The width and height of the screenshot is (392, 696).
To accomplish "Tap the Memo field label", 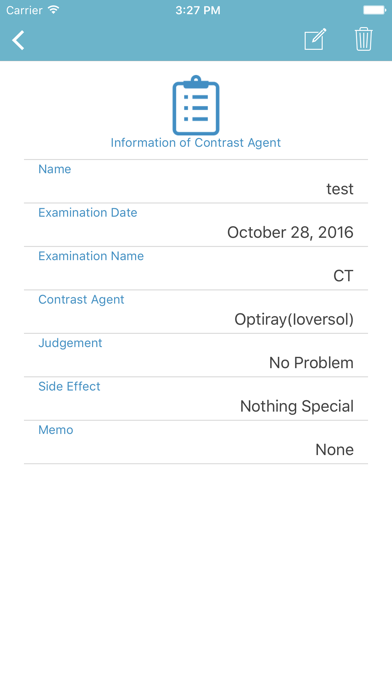I will (55, 430).
